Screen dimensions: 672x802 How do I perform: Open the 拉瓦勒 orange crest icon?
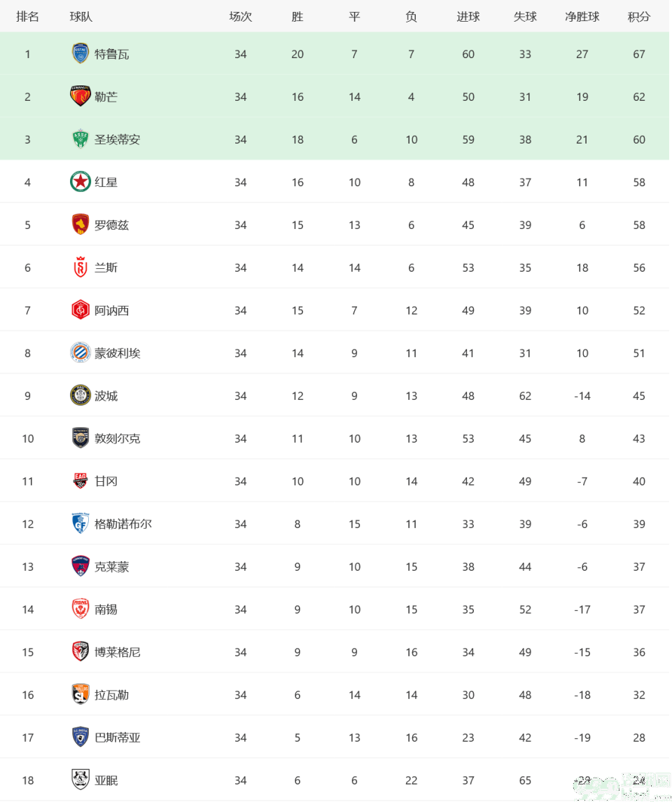80,694
